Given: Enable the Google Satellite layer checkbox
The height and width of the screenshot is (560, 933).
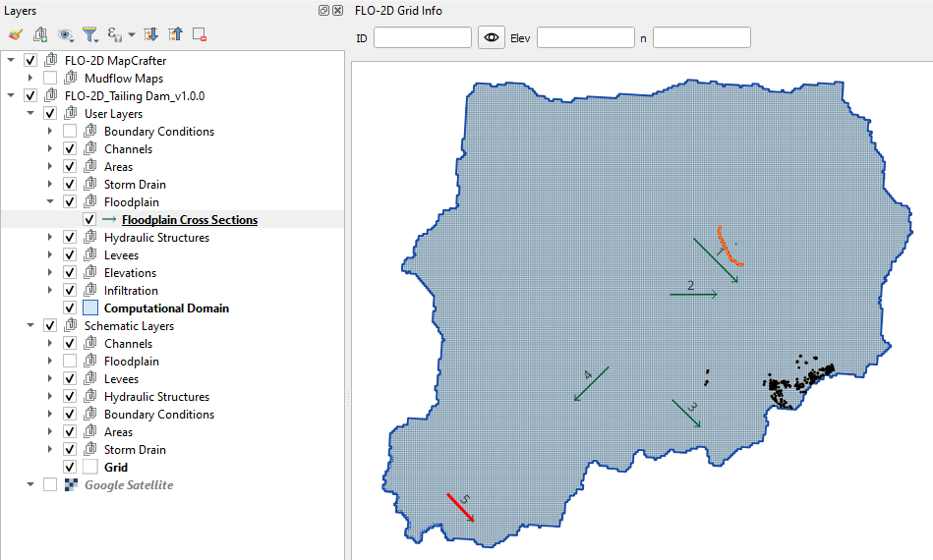Looking at the screenshot, I should pyautogui.click(x=50, y=485).
